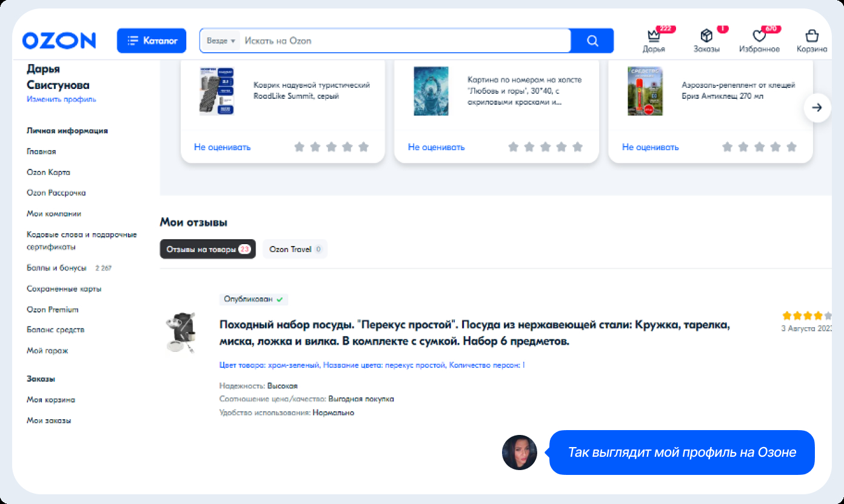
Task: Click the Соотношение цена/качество: Выгодная покупка line
Action: pos(307,399)
